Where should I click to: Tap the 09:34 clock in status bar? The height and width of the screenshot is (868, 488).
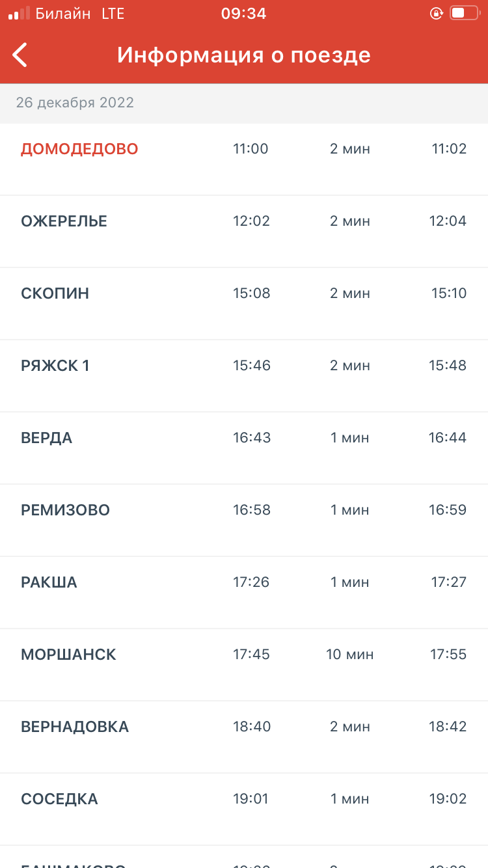pos(244,14)
